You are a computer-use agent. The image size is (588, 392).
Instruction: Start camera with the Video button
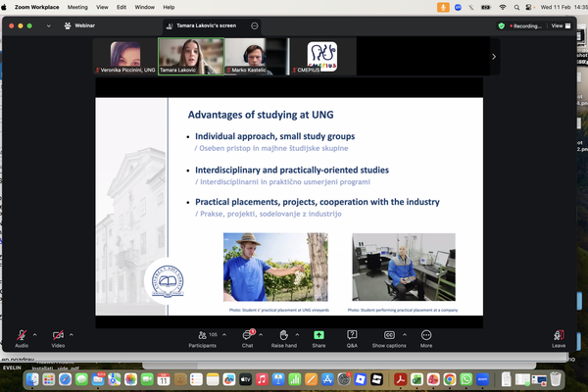tap(58, 338)
